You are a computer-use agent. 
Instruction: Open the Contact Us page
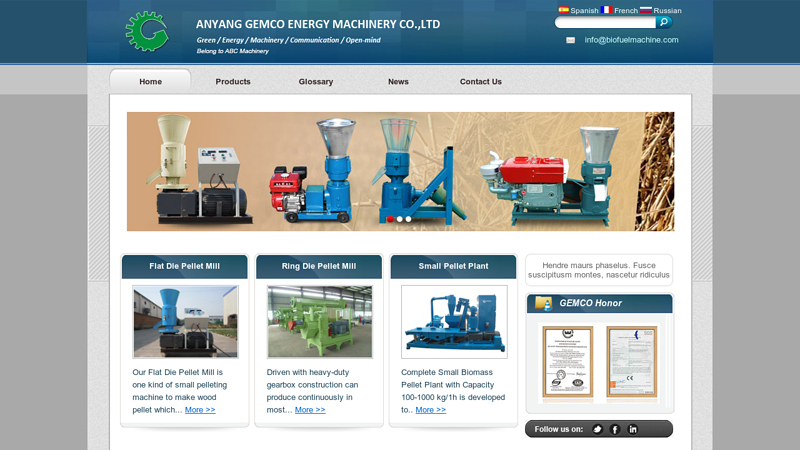[x=481, y=82]
